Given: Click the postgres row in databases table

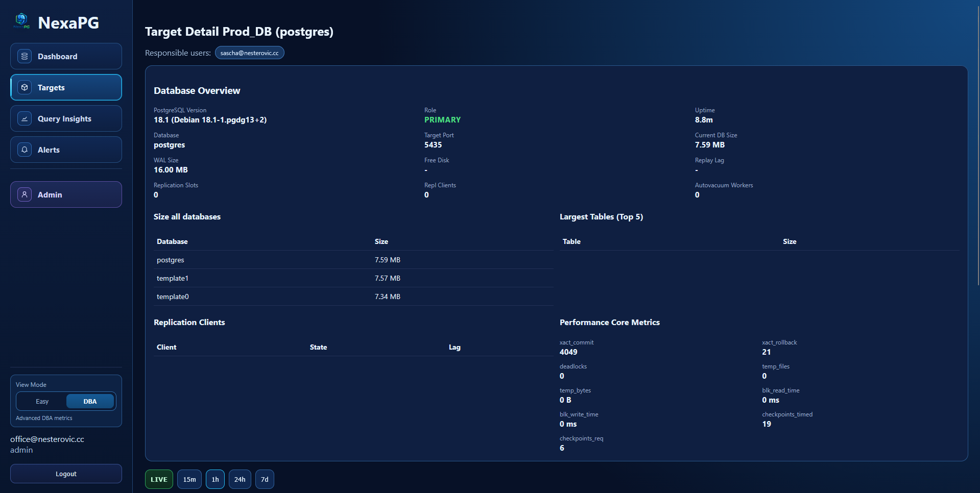Looking at the screenshot, I should click(352, 260).
